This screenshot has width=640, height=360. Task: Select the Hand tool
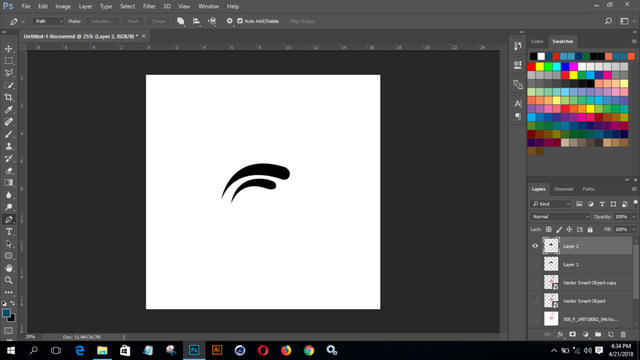click(9, 268)
